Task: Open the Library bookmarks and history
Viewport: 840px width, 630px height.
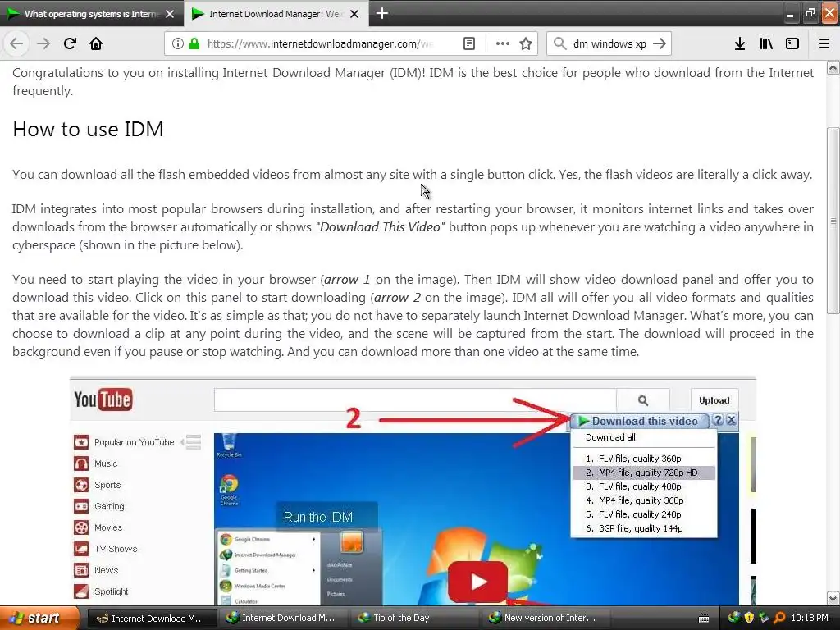Action: pyautogui.click(x=766, y=43)
